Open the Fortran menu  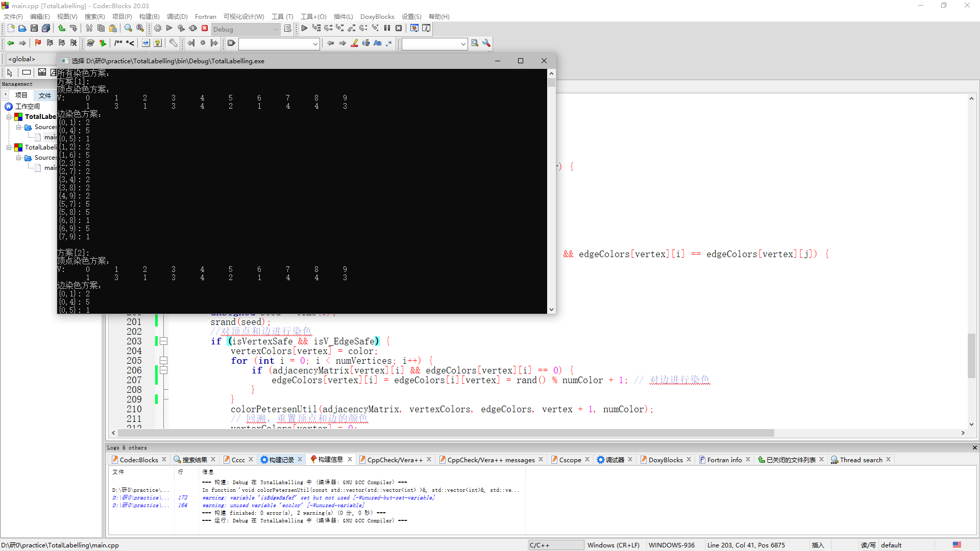pos(205,16)
